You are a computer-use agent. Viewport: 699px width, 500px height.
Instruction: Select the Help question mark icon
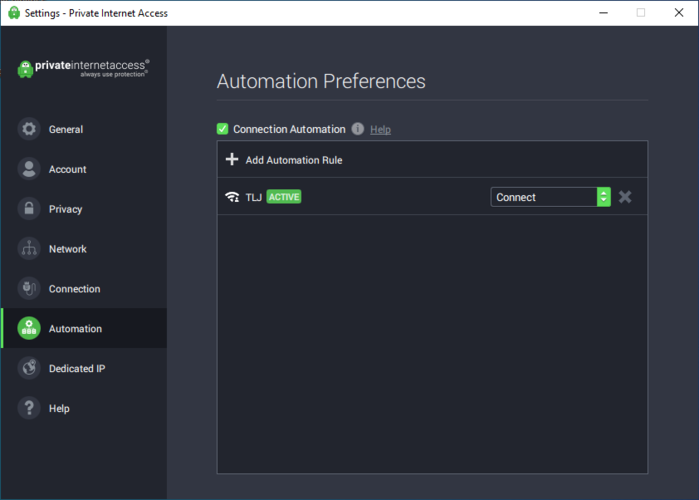pos(29,408)
